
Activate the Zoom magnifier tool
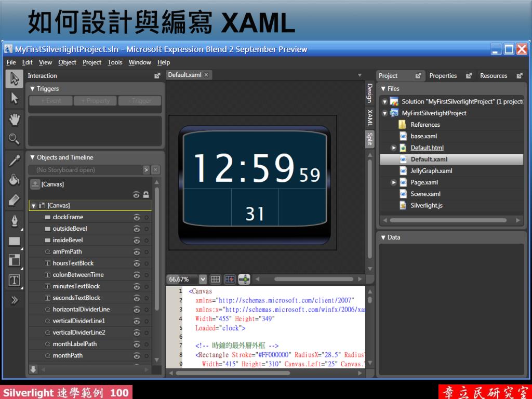click(x=14, y=139)
